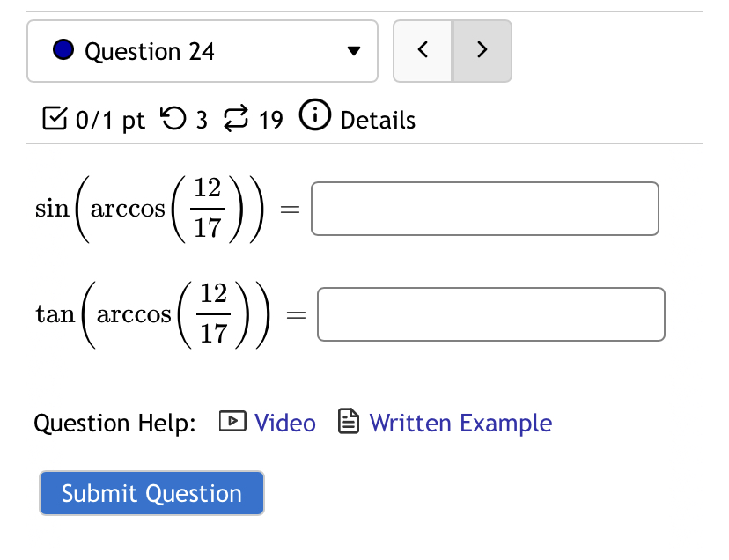The height and width of the screenshot is (560, 729).
Task: Select the 0/1 pt score indicator
Action: coord(111,119)
